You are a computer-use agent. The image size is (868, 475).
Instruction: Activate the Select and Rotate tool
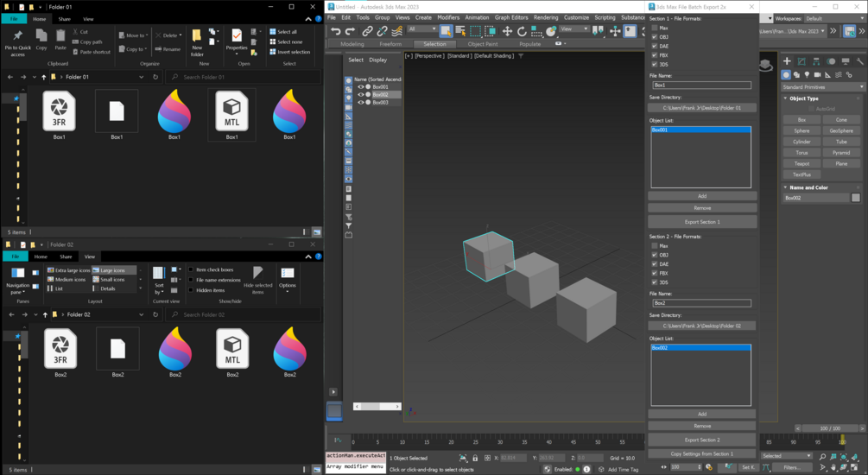click(522, 31)
